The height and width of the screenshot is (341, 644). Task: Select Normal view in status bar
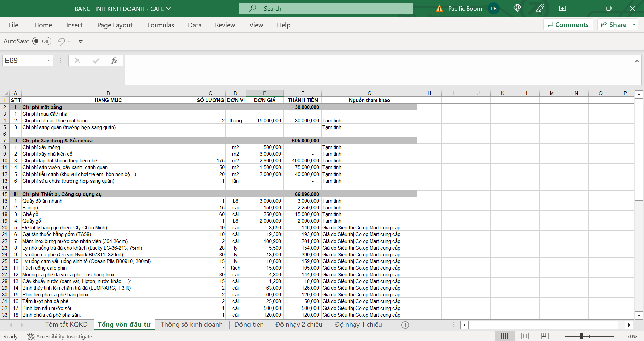[x=504, y=336]
